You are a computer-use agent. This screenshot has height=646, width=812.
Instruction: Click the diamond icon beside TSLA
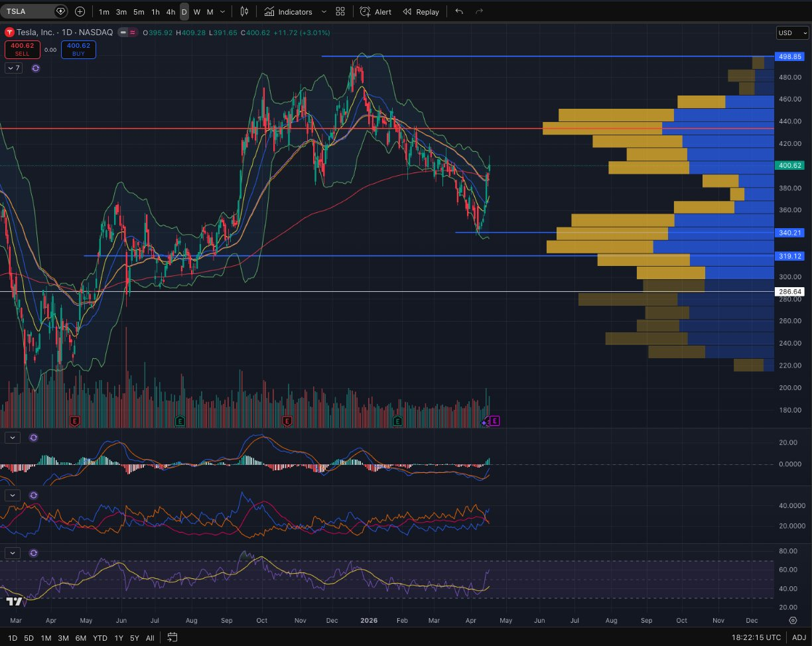click(61, 11)
